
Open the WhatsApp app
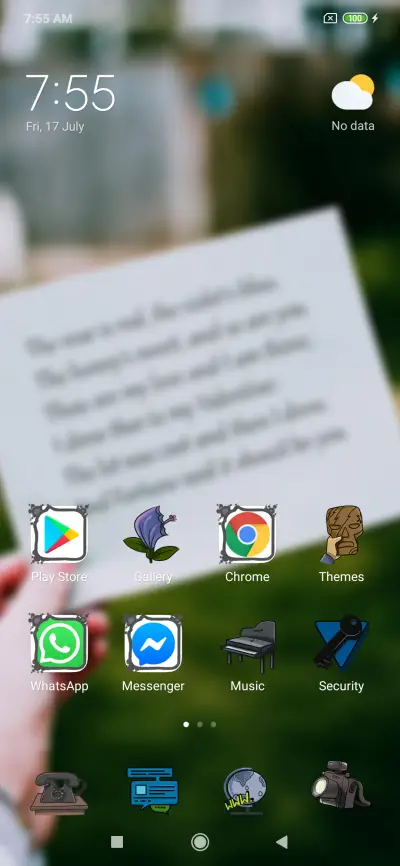59,643
